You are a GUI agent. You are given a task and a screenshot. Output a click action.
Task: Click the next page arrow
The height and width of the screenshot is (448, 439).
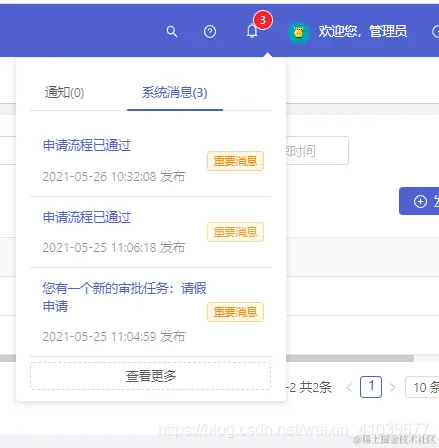click(x=393, y=387)
